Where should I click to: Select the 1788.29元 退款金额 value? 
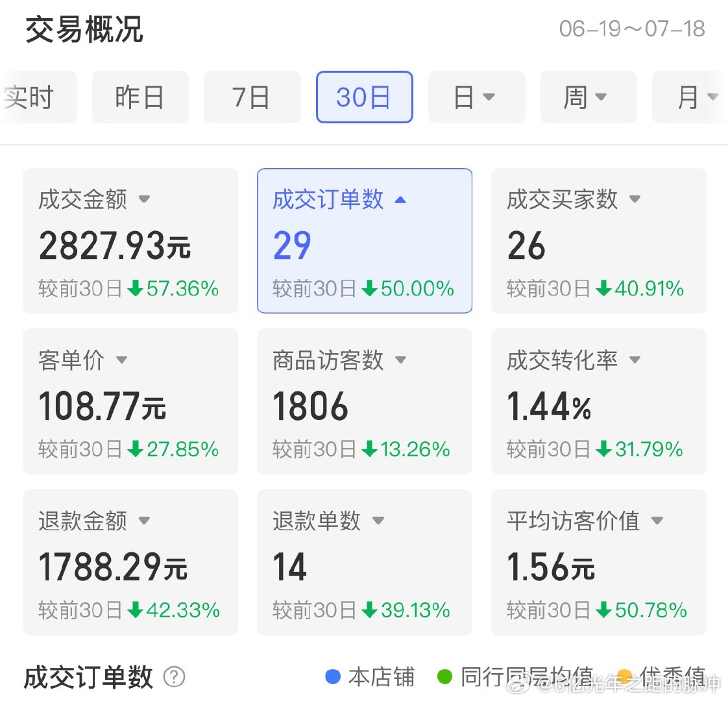(113, 567)
